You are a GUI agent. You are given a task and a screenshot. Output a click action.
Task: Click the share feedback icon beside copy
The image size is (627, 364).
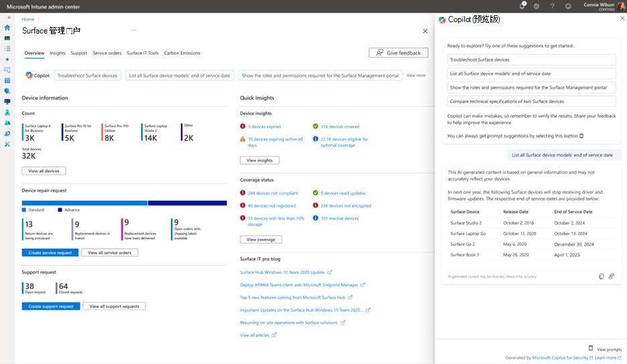612,276
